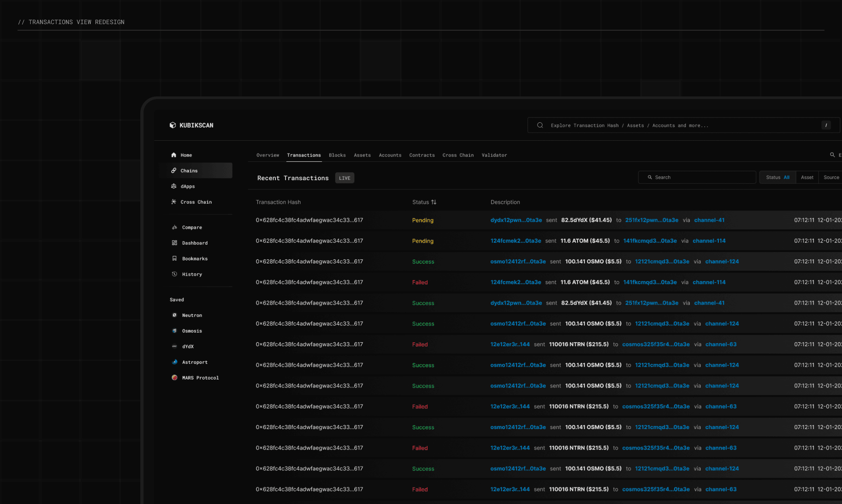The height and width of the screenshot is (504, 842).
Task: Open saved chain Osmosis in the sidebar
Action: 192,331
